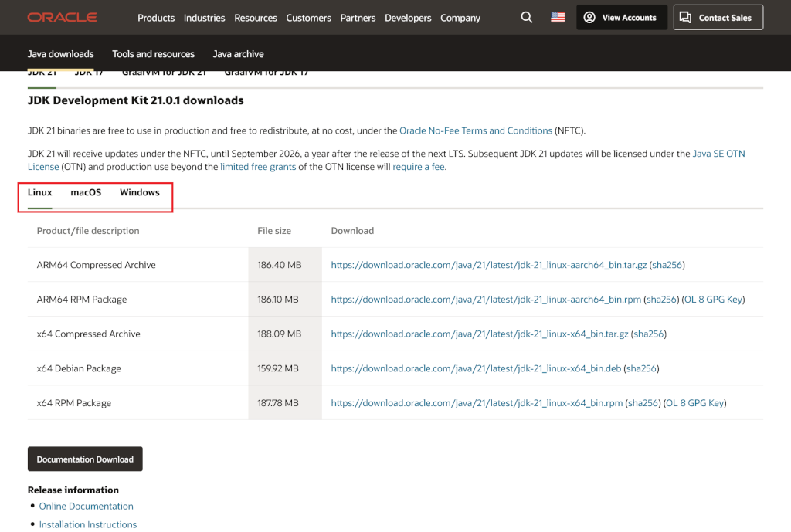Image resolution: width=791 pixels, height=532 pixels.
Task: Click the Contact Sales button
Action: point(718,18)
